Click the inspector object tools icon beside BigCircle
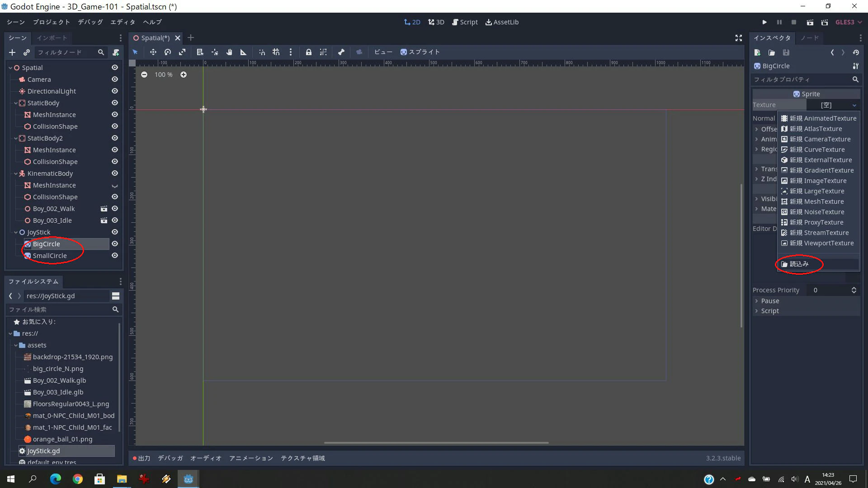 (855, 66)
